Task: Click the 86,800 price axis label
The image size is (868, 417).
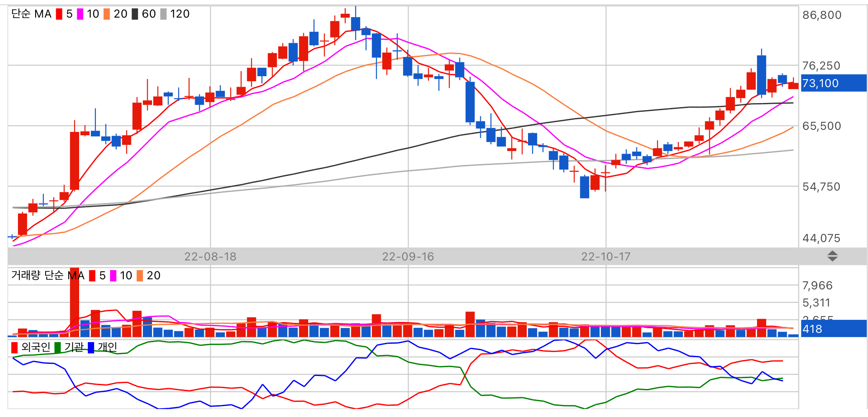Action: click(x=822, y=15)
